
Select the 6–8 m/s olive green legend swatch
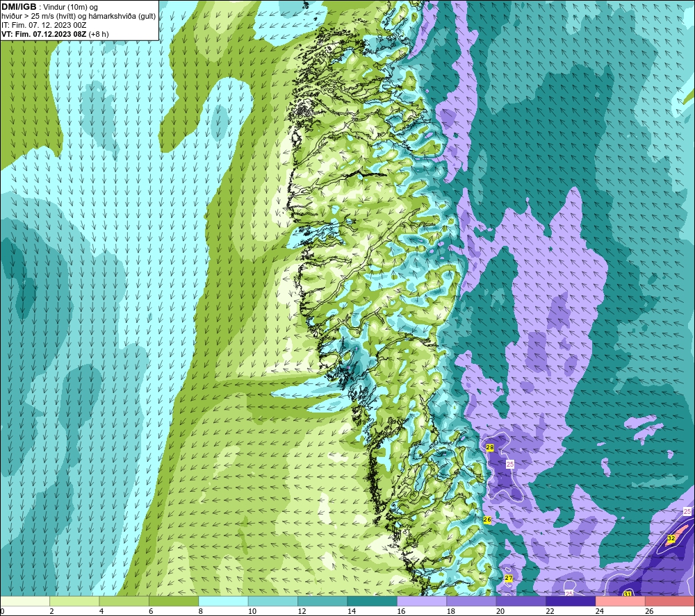pos(174,601)
